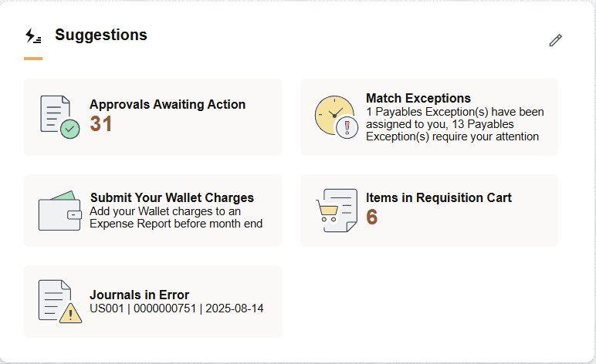Select the Match Exceptions card background
The image size is (596, 364).
pyautogui.click(x=429, y=117)
